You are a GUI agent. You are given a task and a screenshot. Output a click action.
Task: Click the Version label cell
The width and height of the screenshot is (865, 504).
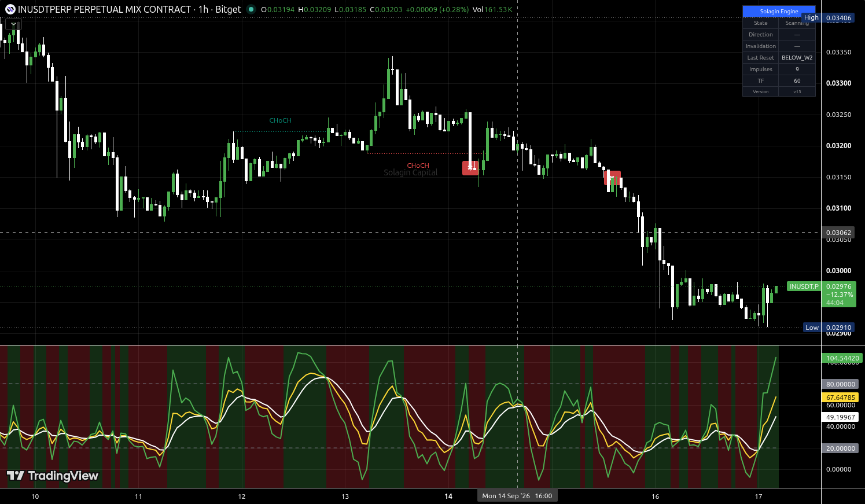[761, 91]
